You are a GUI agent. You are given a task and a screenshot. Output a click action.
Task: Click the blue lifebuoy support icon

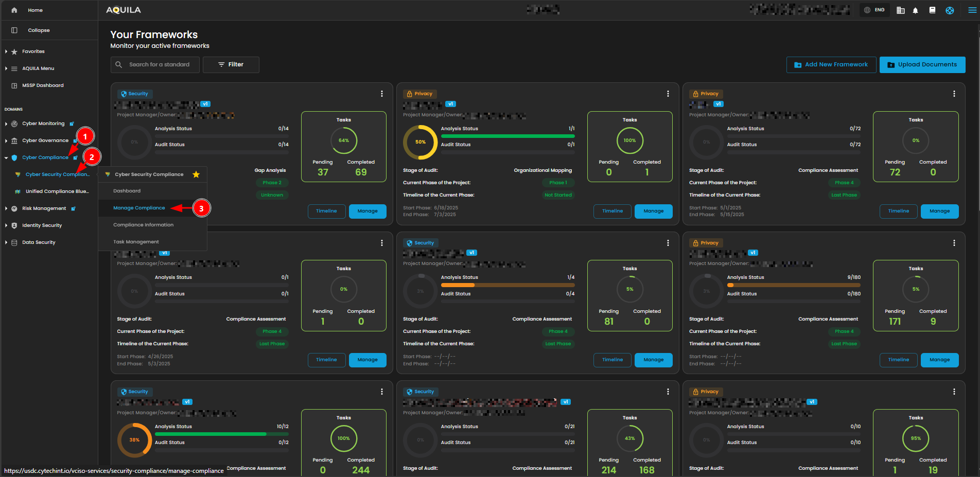(950, 10)
